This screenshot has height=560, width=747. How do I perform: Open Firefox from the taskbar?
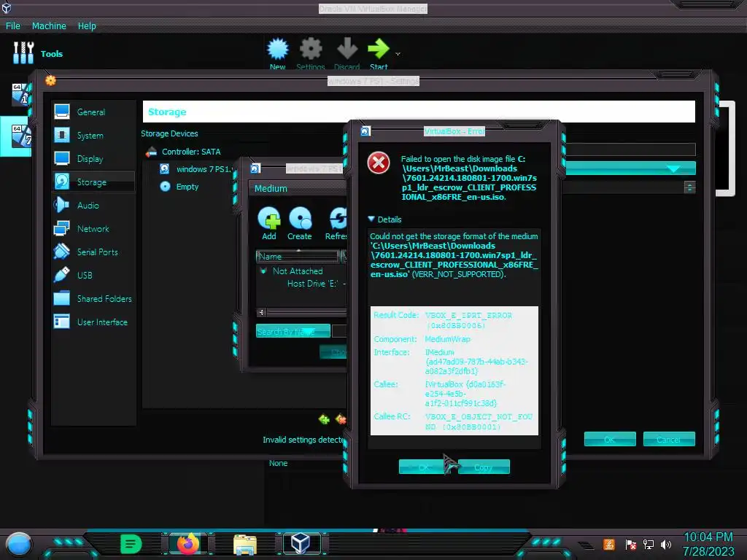point(187,543)
